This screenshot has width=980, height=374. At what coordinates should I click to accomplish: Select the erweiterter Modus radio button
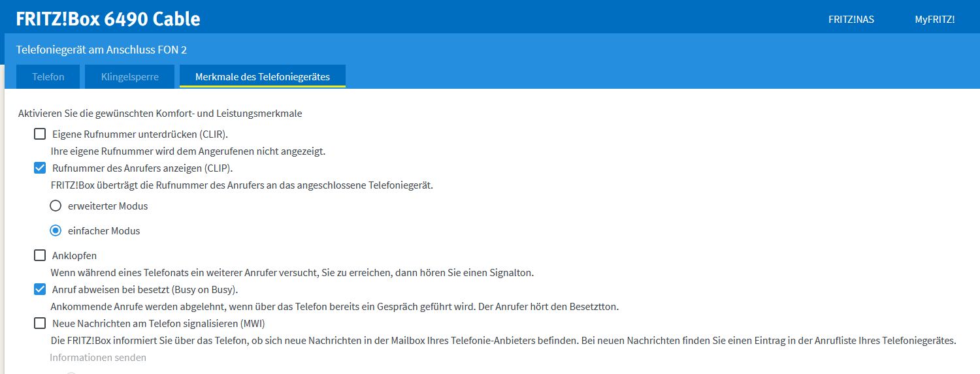tap(56, 206)
